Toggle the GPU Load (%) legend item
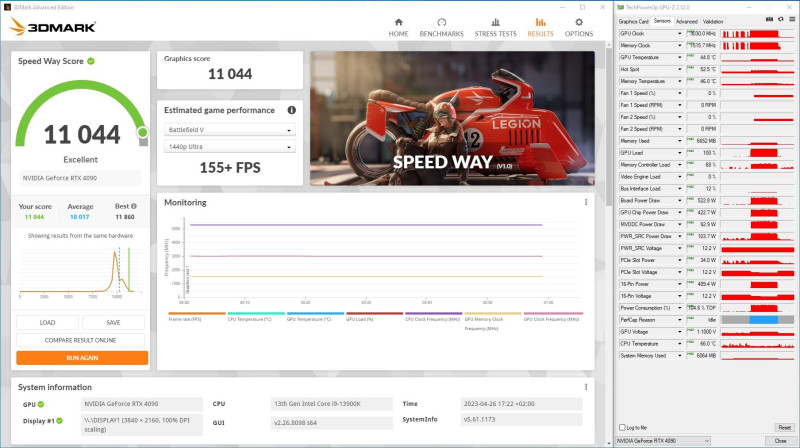 click(x=374, y=316)
